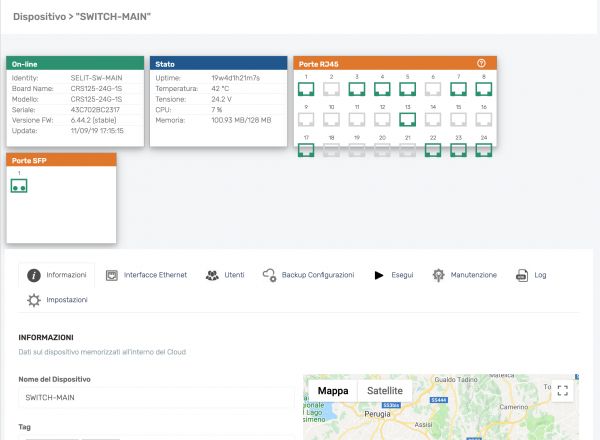
Task: Click Perugia on the map
Action: coord(377,414)
